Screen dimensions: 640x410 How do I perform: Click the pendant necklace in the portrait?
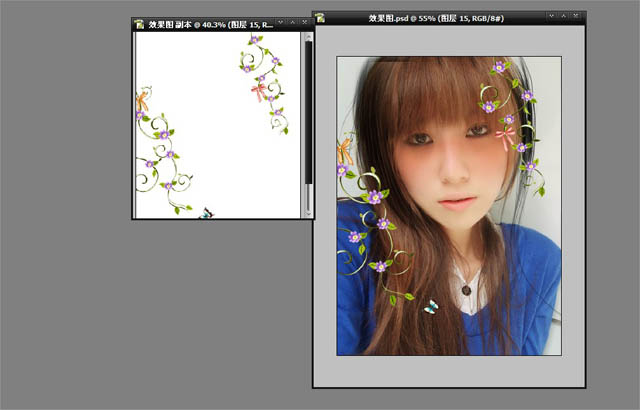click(465, 290)
